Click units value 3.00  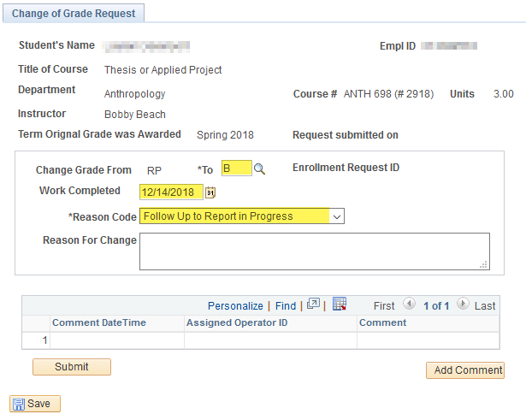pos(503,94)
